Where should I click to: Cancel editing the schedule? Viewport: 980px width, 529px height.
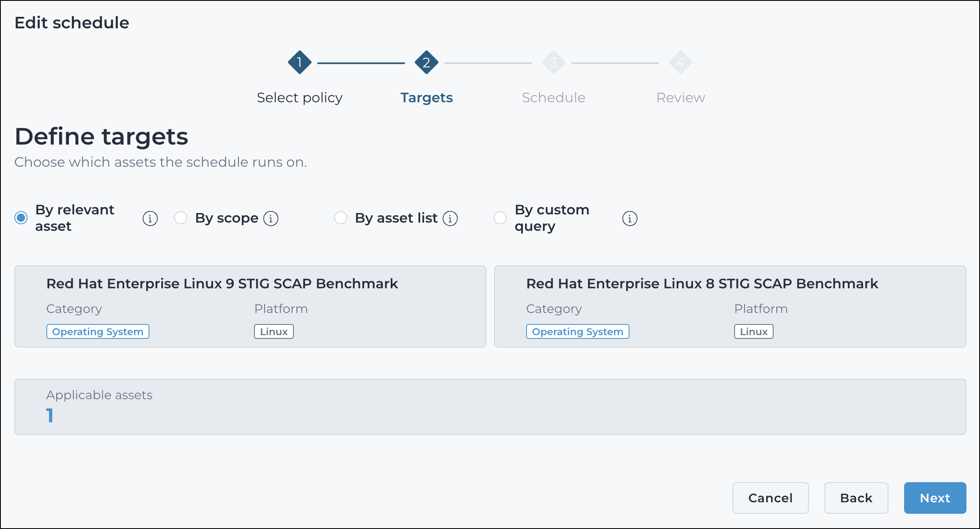point(770,498)
